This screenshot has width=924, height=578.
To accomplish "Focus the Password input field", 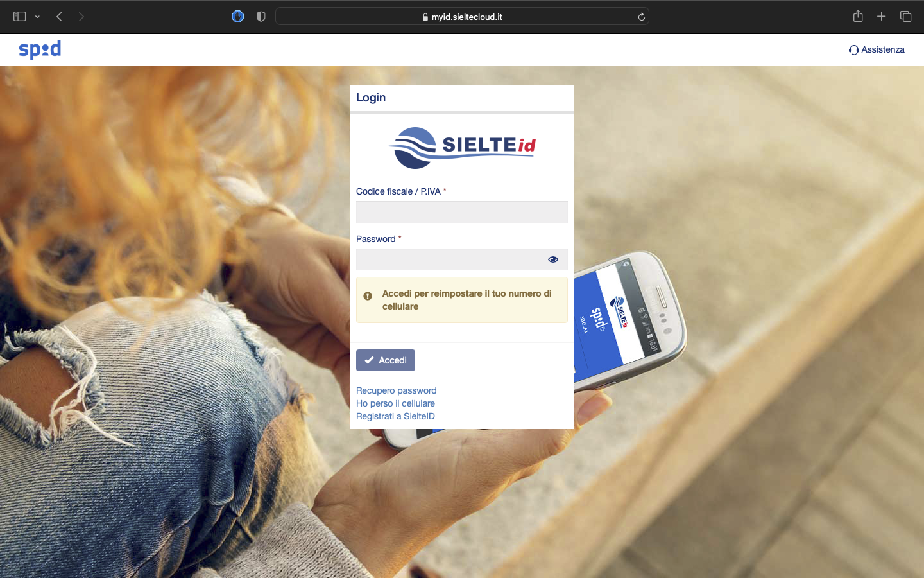I will (x=449, y=259).
